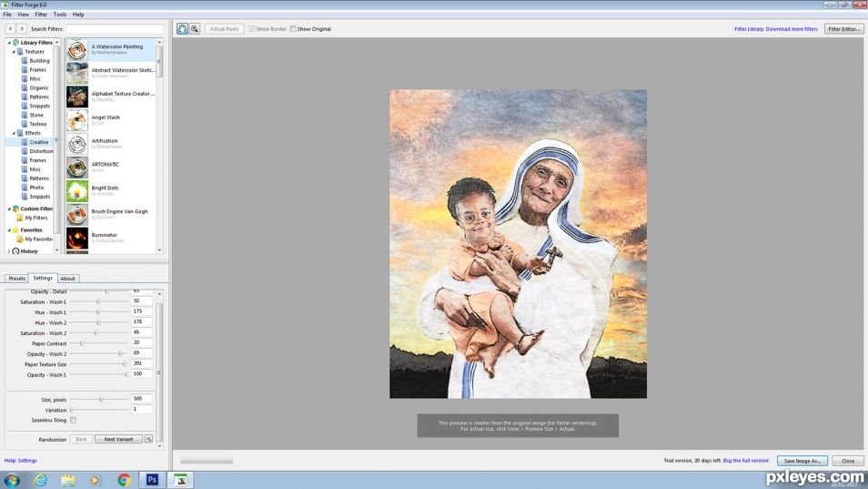Select the zoom magnifier tool

point(195,29)
